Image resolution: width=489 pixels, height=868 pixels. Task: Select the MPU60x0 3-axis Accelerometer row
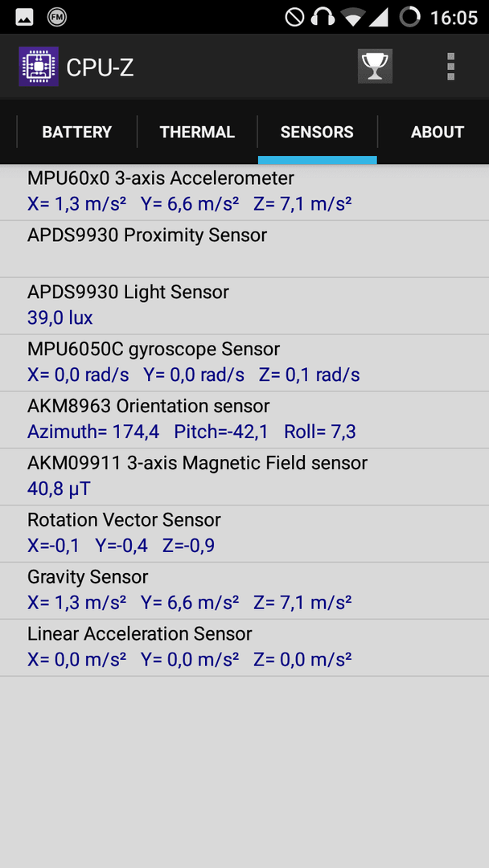[x=244, y=191]
